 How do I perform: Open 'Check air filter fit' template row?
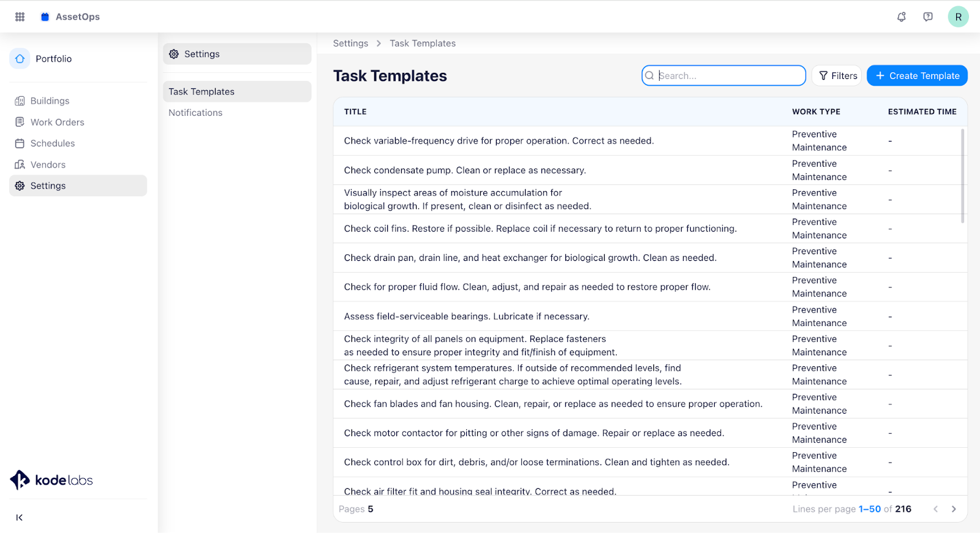tap(650, 486)
